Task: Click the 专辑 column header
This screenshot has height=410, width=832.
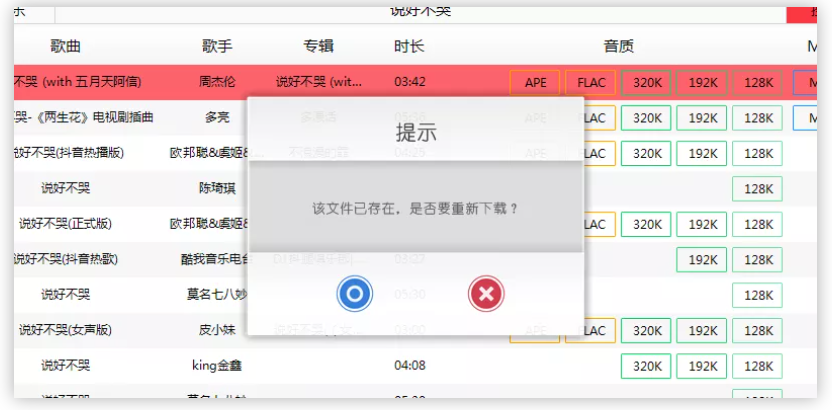Action: pos(318,47)
